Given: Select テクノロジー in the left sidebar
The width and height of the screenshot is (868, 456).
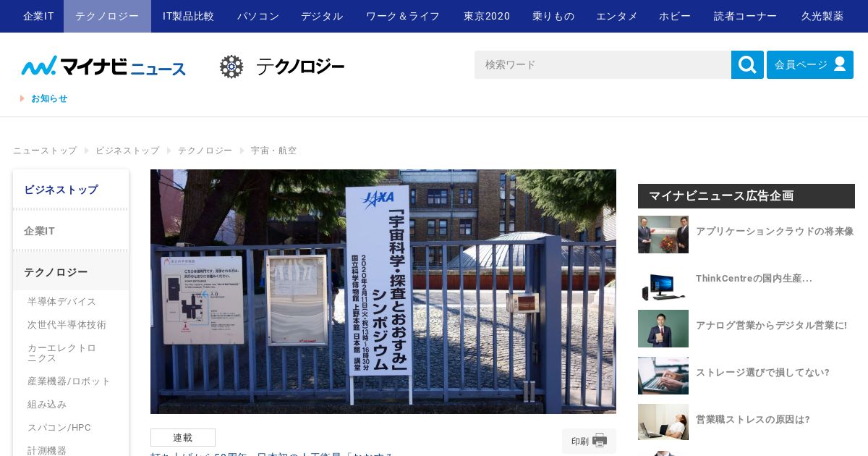Looking at the screenshot, I should [71, 272].
